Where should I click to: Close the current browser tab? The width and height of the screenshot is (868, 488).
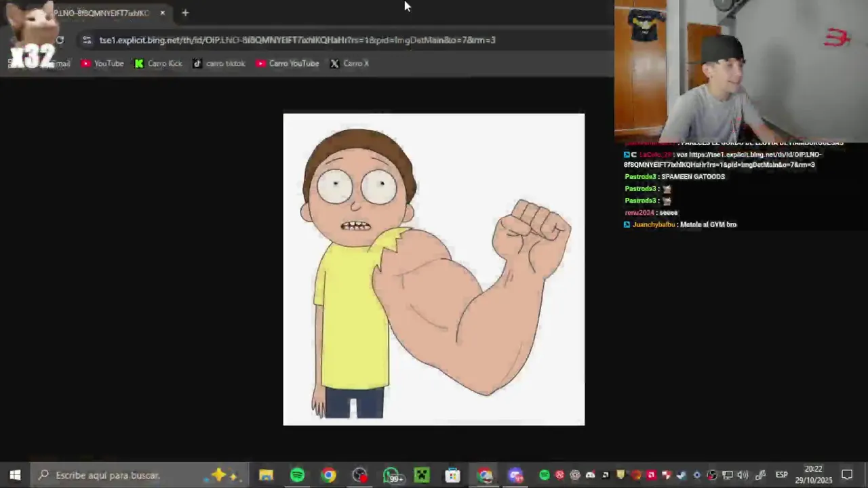click(x=162, y=13)
